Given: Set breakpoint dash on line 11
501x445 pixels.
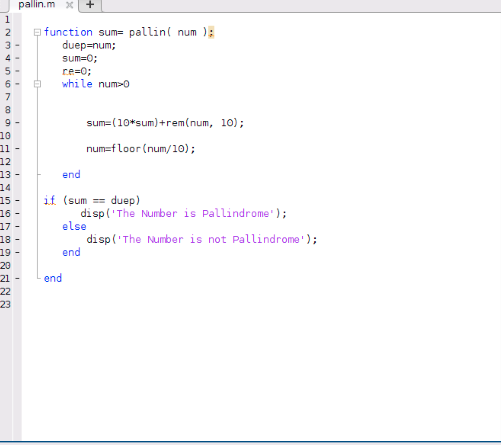Looking at the screenshot, I should click(17, 149).
